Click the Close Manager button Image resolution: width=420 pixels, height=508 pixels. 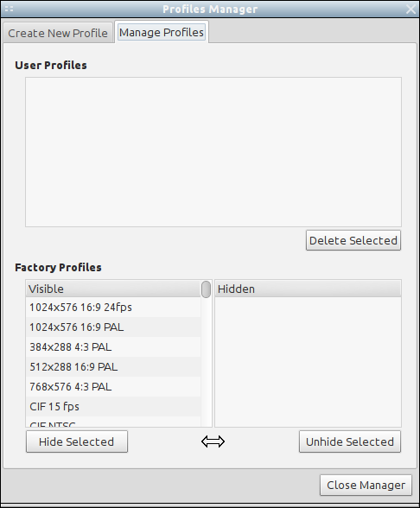tap(366, 485)
